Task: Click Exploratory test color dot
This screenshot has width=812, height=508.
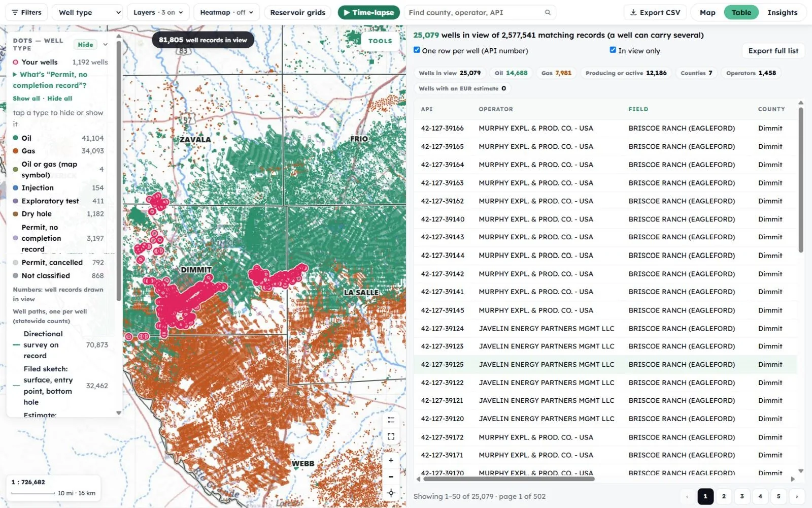Action: 16,201
